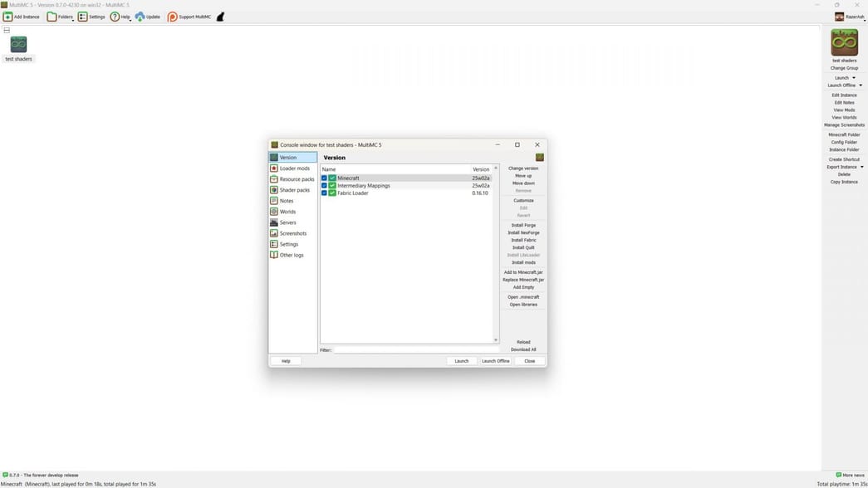Toggle the Intermediary Mappings checkbox
Viewport: 868px width, 488px height.
pos(325,185)
